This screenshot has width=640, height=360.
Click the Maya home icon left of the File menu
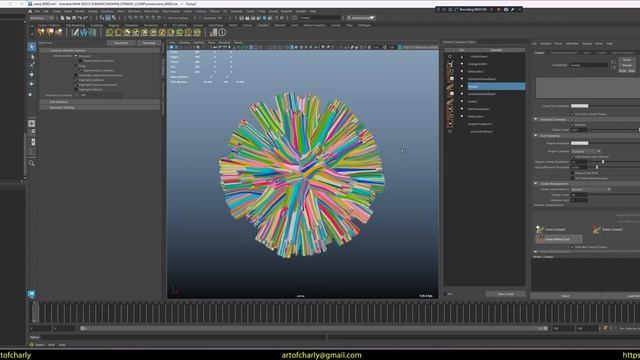coord(30,11)
